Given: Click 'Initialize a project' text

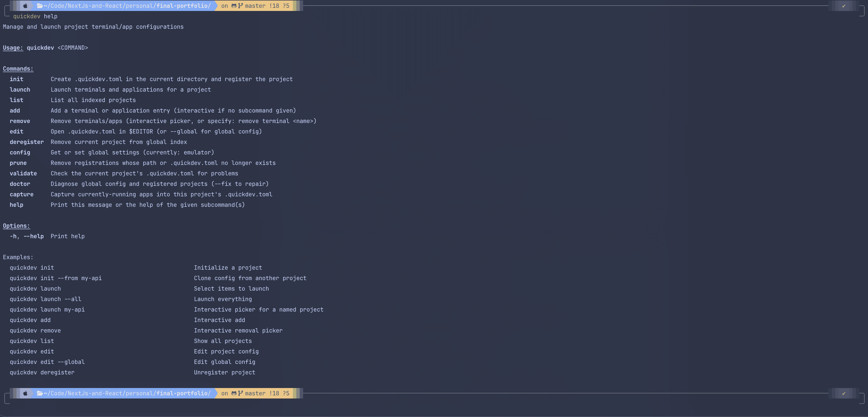Looking at the screenshot, I should pos(228,267).
